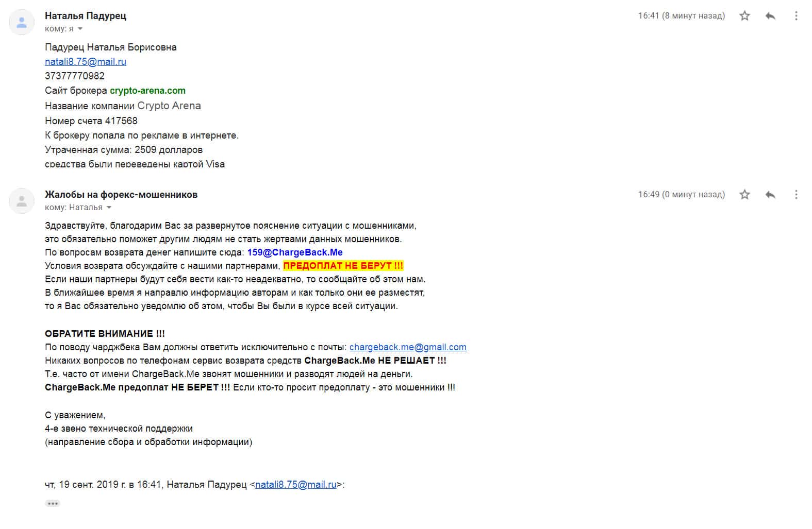Expand recipient details next to "кому: я"
The image size is (812, 529).
pyautogui.click(x=80, y=29)
